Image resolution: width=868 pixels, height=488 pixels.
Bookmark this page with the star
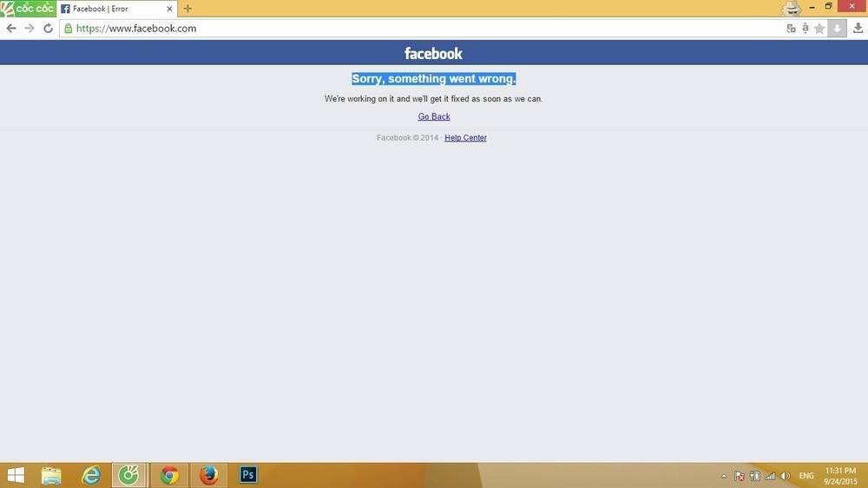coord(819,29)
